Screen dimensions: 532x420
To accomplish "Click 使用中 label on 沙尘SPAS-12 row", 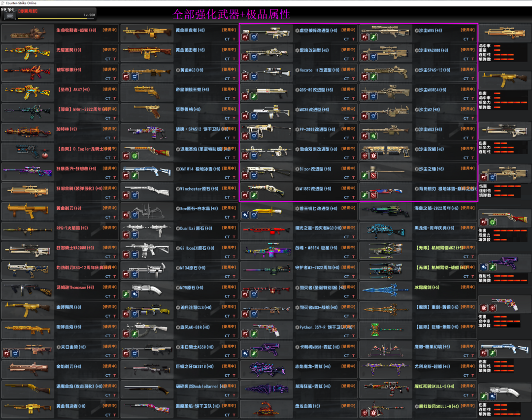I will [468, 69].
